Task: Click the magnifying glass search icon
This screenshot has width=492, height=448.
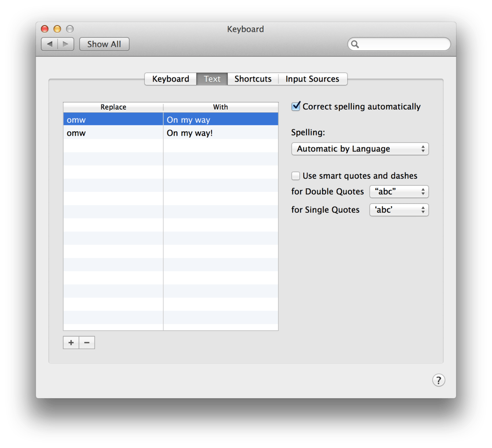Action: (x=355, y=45)
